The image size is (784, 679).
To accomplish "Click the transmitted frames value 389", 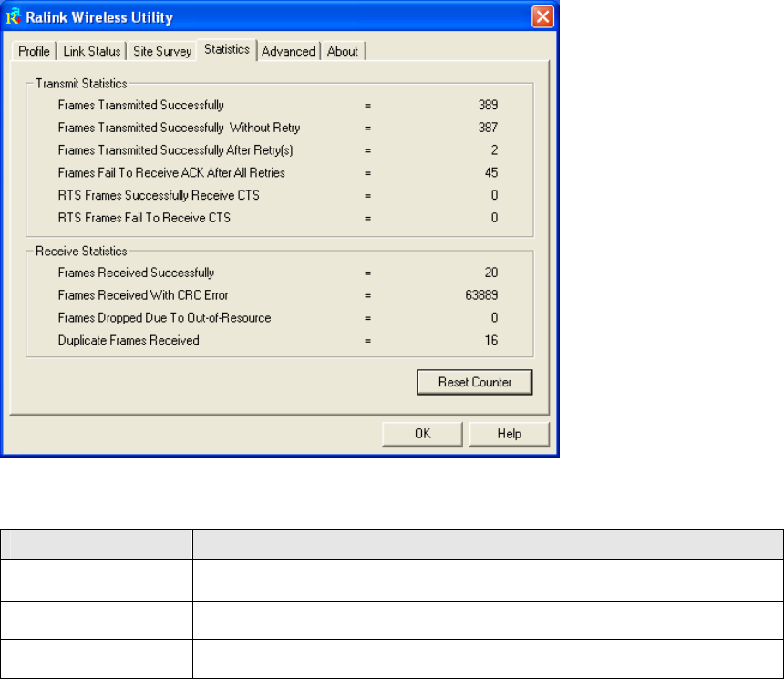I will [488, 105].
